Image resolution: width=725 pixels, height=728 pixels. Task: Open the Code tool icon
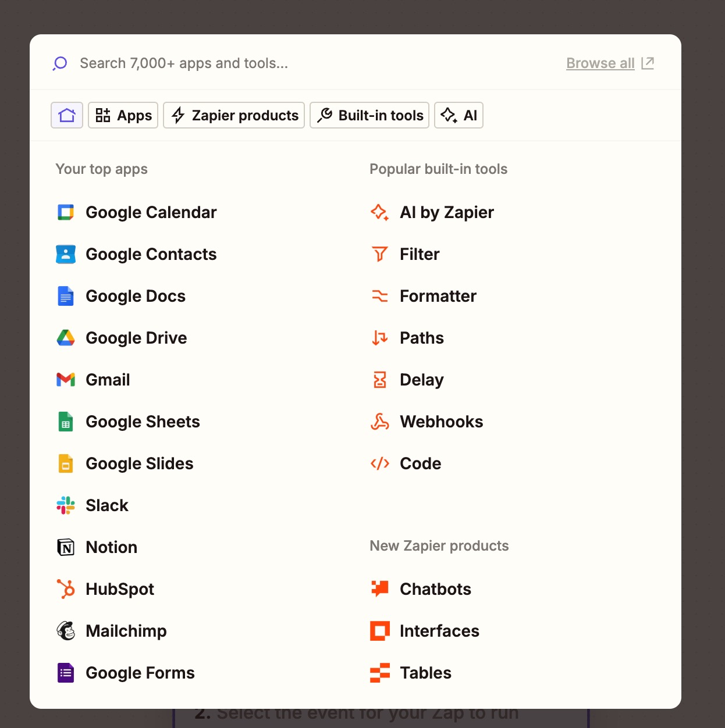(x=380, y=463)
